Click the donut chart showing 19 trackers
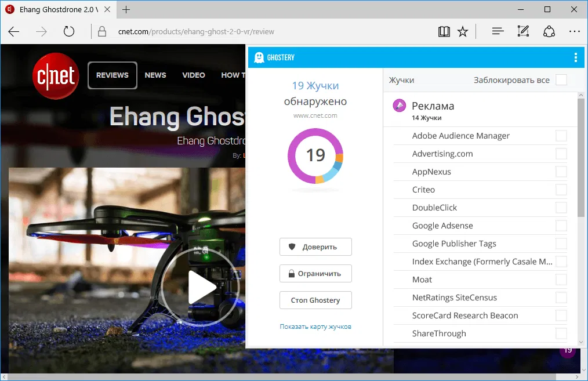Image resolution: width=588 pixels, height=381 pixels. (315, 155)
